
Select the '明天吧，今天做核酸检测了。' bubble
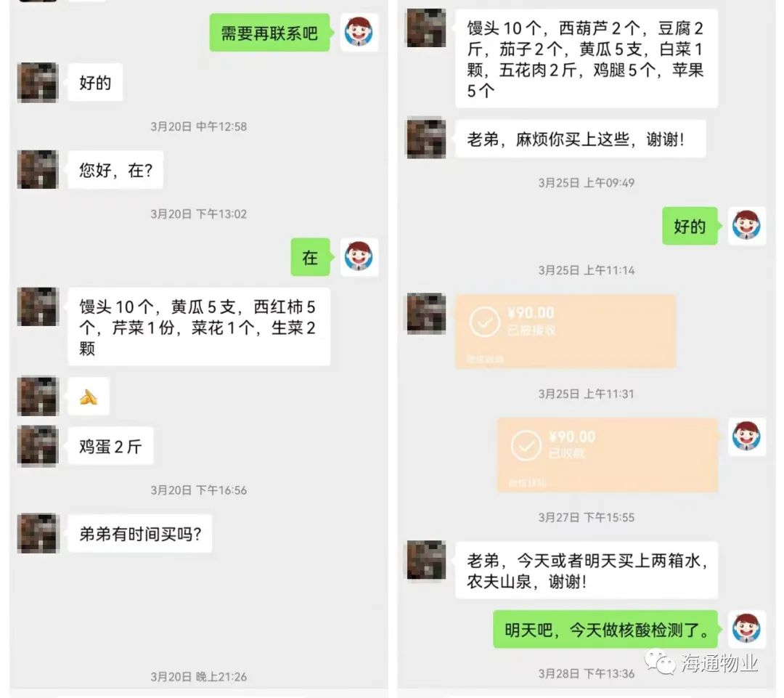(605, 630)
